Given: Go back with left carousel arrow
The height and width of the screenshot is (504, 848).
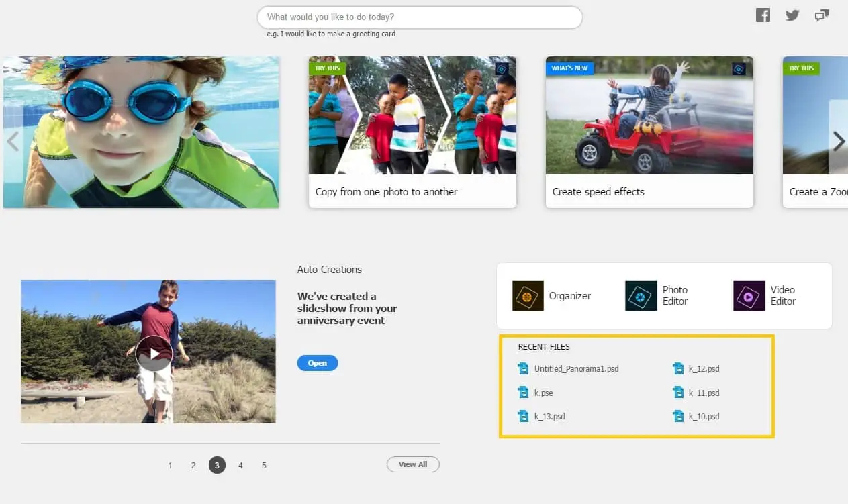Looking at the screenshot, I should [x=13, y=142].
